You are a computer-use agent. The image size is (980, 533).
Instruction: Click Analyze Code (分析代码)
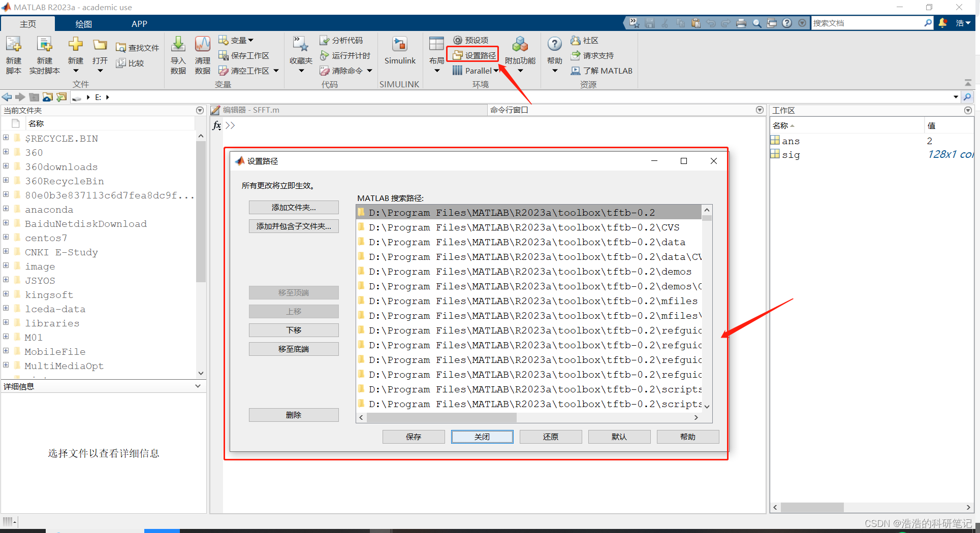click(341, 40)
